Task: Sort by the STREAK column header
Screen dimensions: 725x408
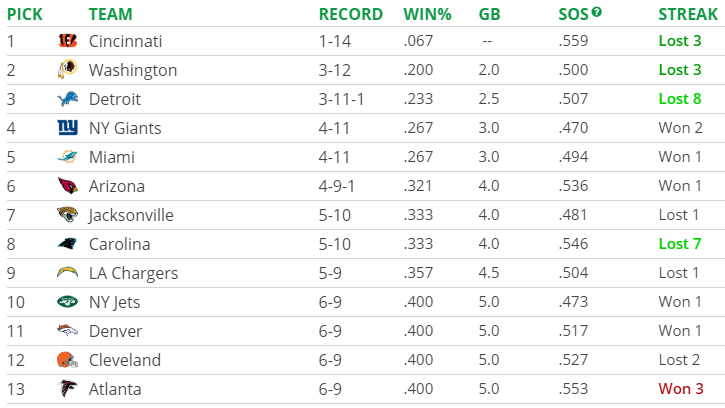Action: tap(688, 14)
